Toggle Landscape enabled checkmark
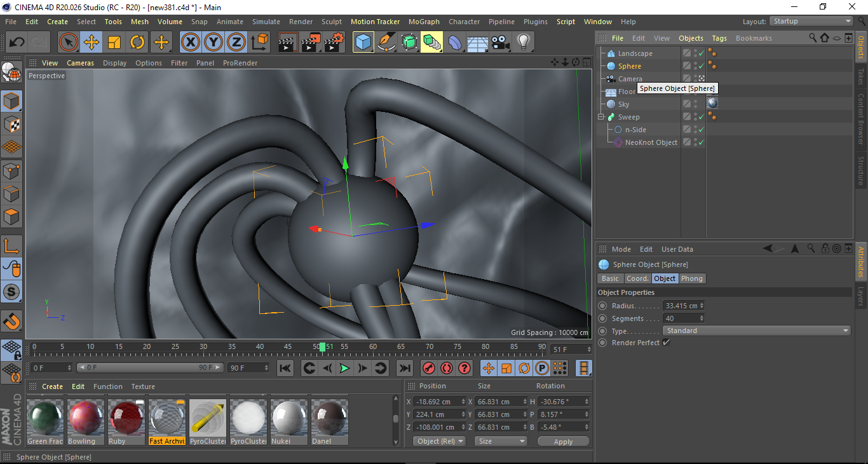868x464 pixels. [702, 53]
